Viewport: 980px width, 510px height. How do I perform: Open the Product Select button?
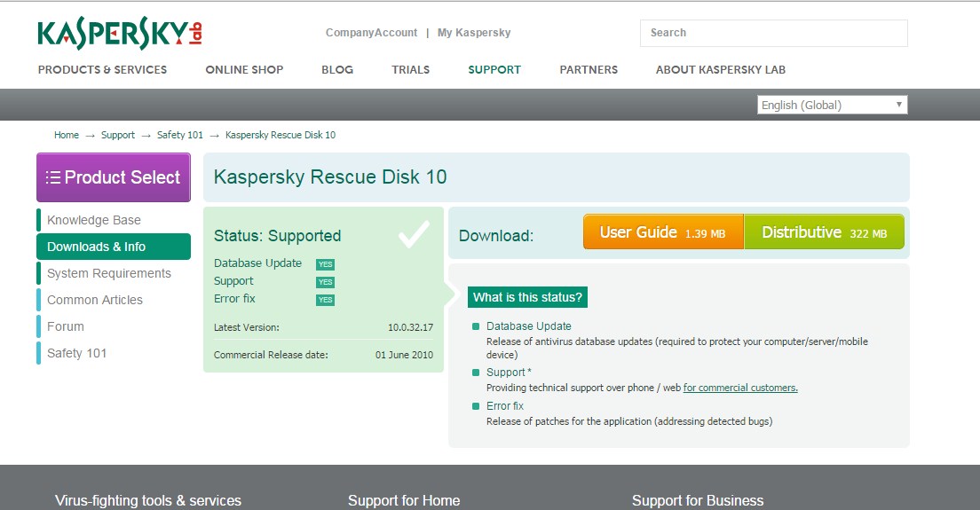click(114, 177)
